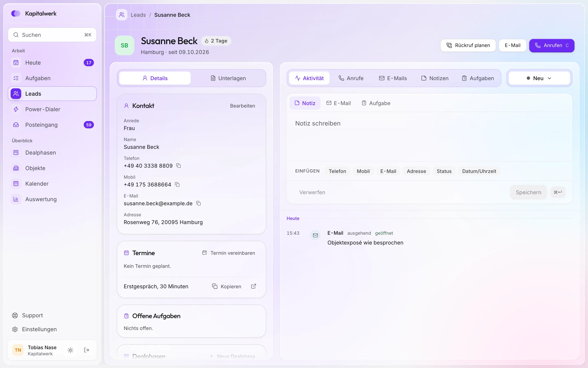This screenshot has height=368, width=588.
Task: Click the E-Mail header button
Action: tap(512, 46)
